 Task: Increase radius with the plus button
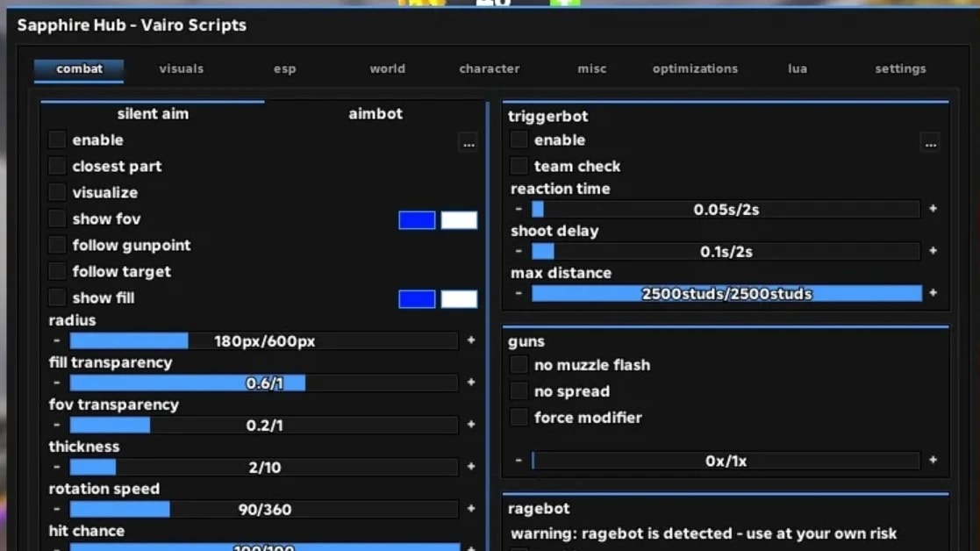click(x=471, y=340)
